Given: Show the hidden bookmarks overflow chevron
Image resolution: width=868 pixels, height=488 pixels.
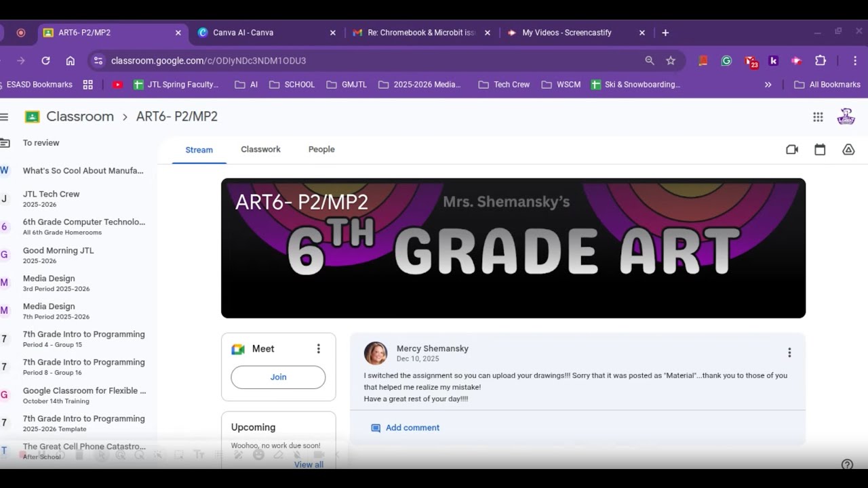Looking at the screenshot, I should [768, 85].
